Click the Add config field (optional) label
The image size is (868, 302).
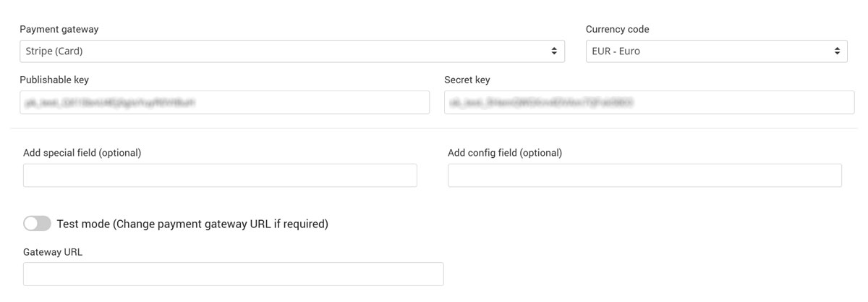click(x=505, y=153)
